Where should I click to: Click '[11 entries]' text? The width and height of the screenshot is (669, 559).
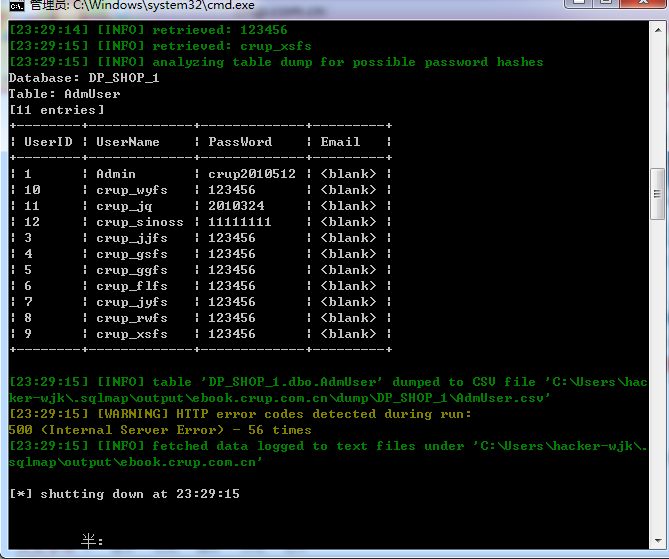click(x=57, y=110)
